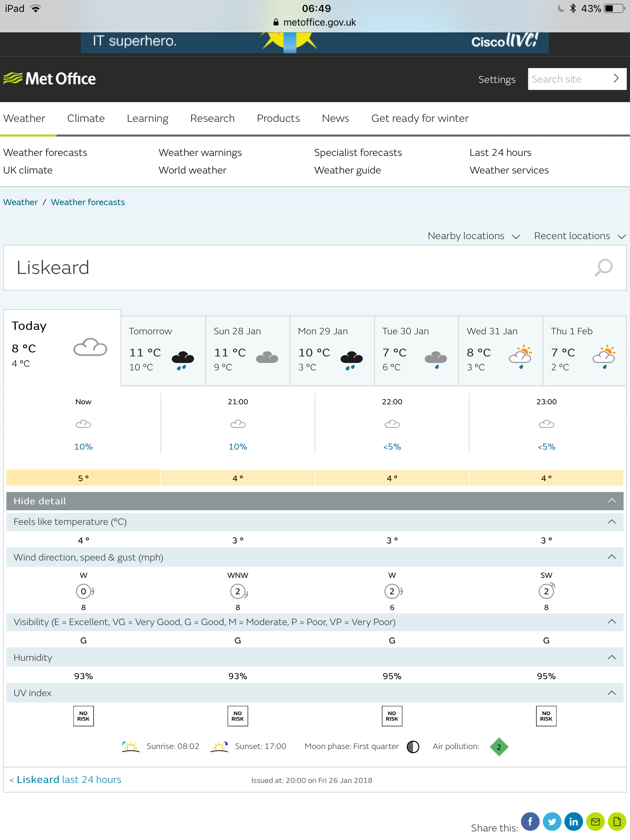This screenshot has height=840, width=630.
Task: Expand the Recent locations dropdown
Action: click(x=579, y=236)
